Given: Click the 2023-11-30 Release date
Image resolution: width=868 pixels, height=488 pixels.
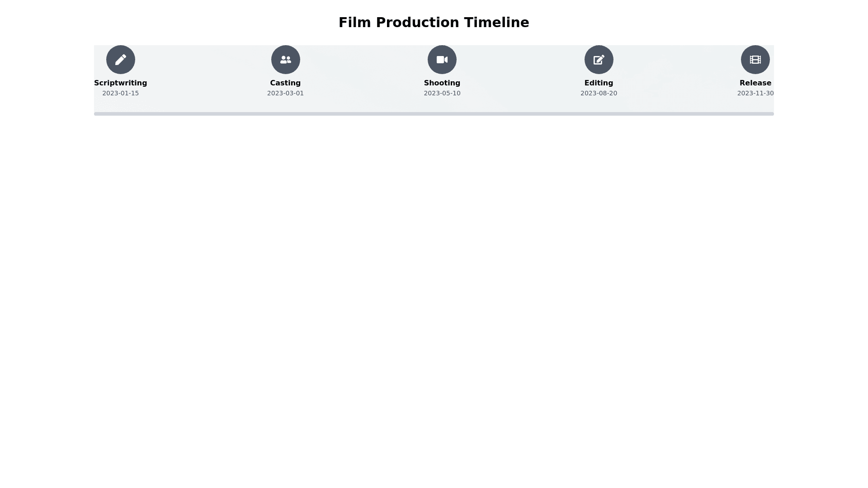Looking at the screenshot, I should click(755, 93).
